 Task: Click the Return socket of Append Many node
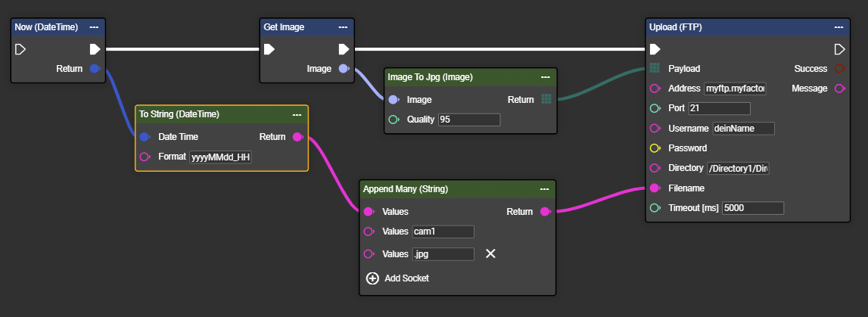(x=545, y=212)
